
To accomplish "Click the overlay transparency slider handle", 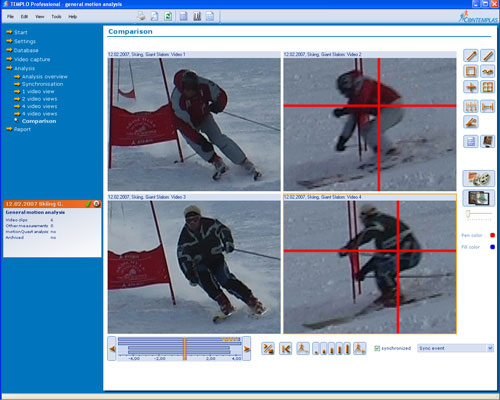I will click(468, 214).
